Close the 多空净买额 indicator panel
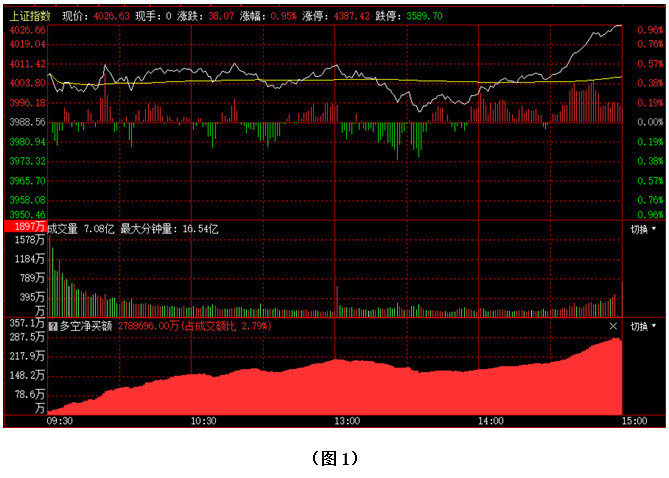 click(x=614, y=326)
